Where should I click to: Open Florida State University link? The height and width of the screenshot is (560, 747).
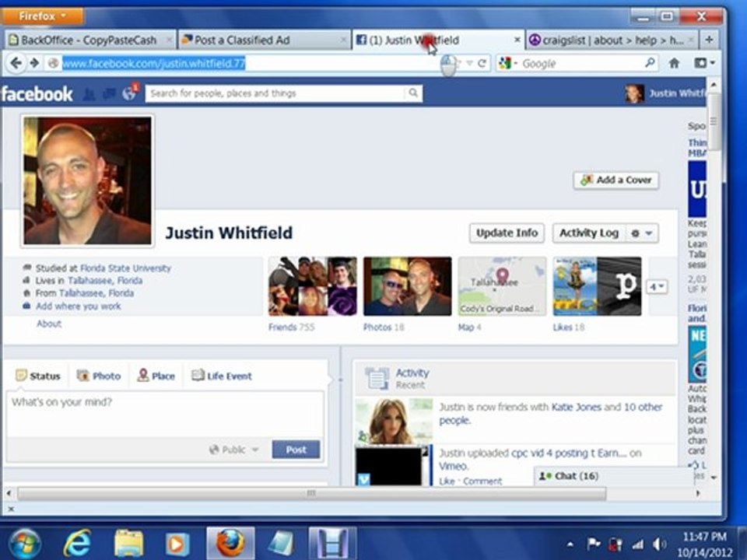click(x=126, y=268)
